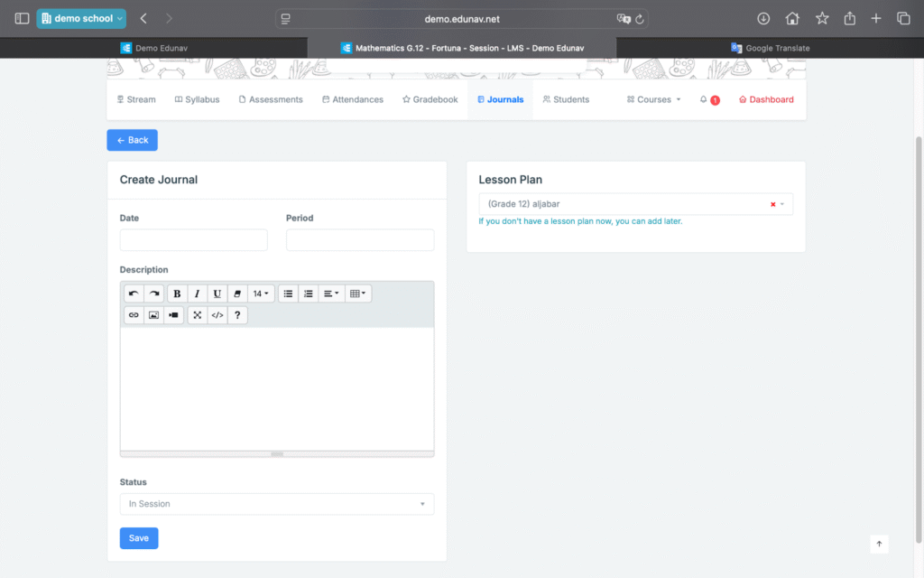Click the redo icon in the editor toolbar
This screenshot has height=578, width=924.
click(154, 294)
